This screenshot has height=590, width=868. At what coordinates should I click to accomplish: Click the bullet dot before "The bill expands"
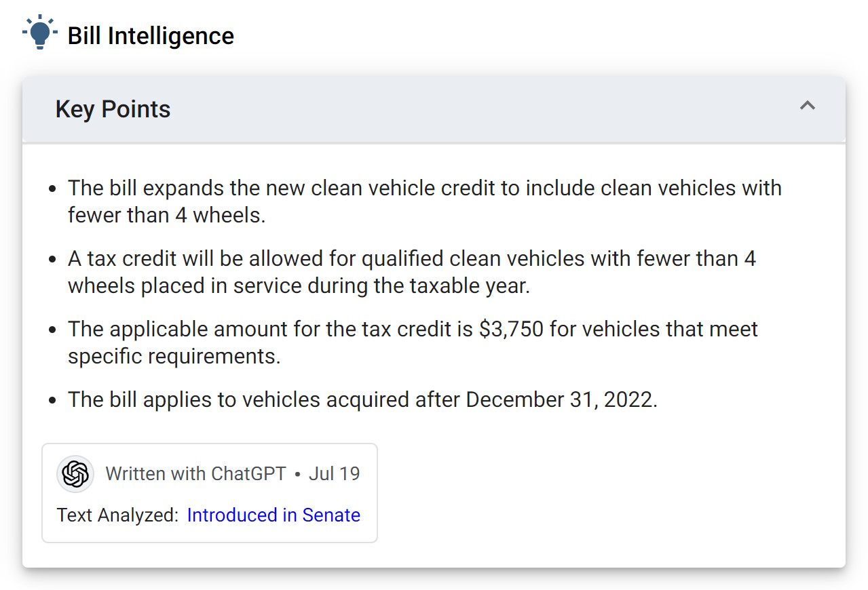coord(53,189)
